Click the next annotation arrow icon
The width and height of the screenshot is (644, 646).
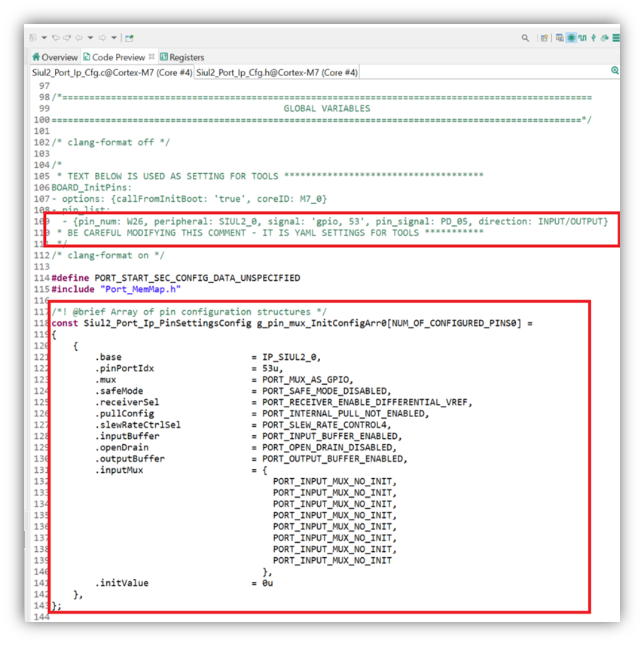[x=67, y=38]
